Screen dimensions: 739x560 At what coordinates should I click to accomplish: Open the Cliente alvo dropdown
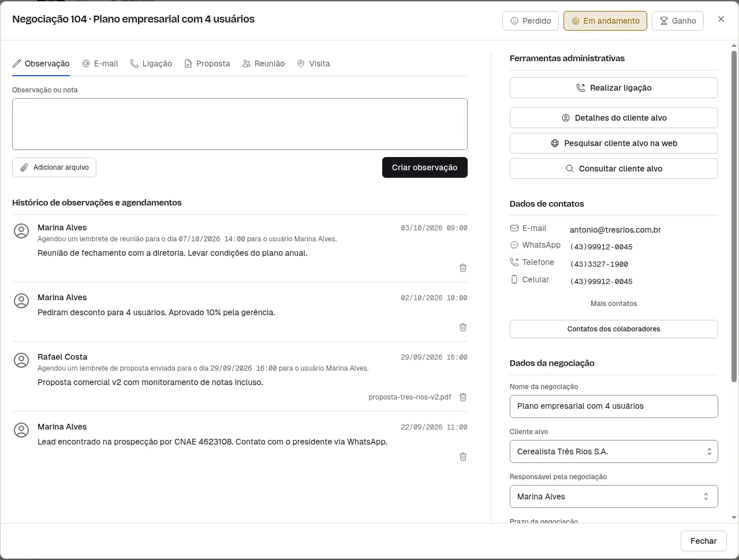pyautogui.click(x=614, y=451)
